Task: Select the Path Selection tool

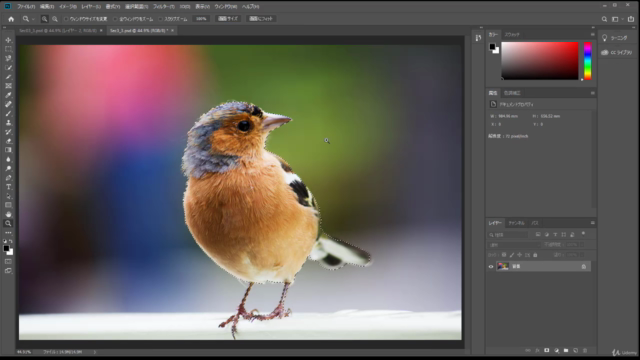Action: (8, 196)
